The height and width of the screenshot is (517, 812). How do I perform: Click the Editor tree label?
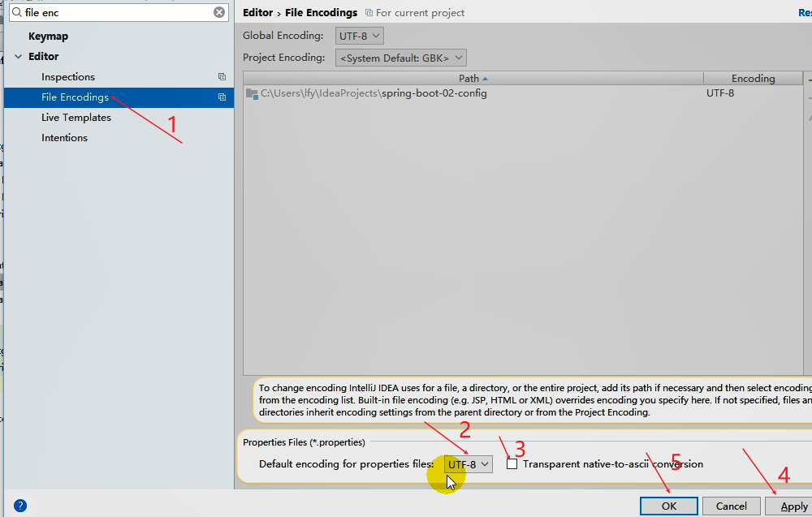(44, 57)
